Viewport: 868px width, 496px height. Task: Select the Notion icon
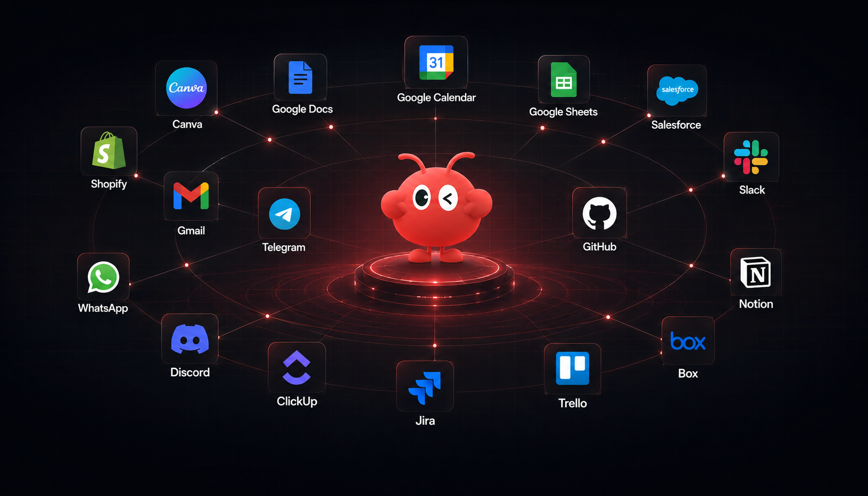(x=756, y=273)
